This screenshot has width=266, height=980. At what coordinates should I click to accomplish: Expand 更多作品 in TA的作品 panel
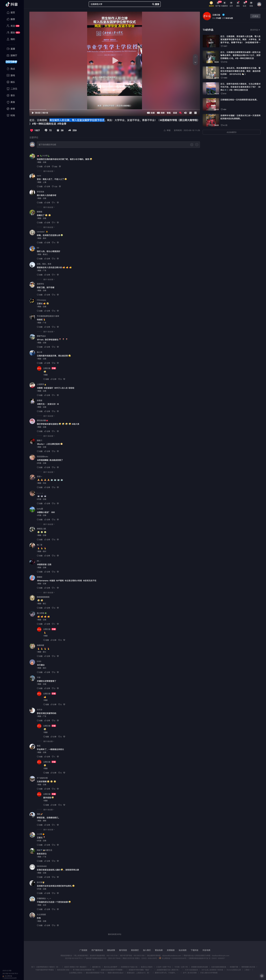tap(255, 30)
